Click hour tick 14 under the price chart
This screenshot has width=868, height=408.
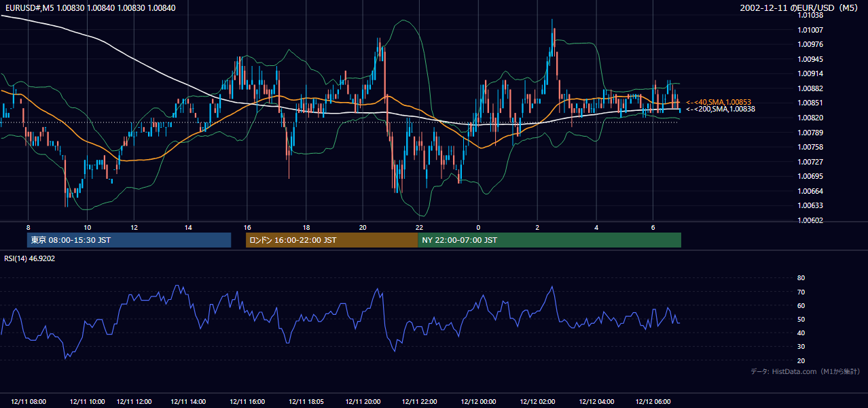click(x=188, y=227)
